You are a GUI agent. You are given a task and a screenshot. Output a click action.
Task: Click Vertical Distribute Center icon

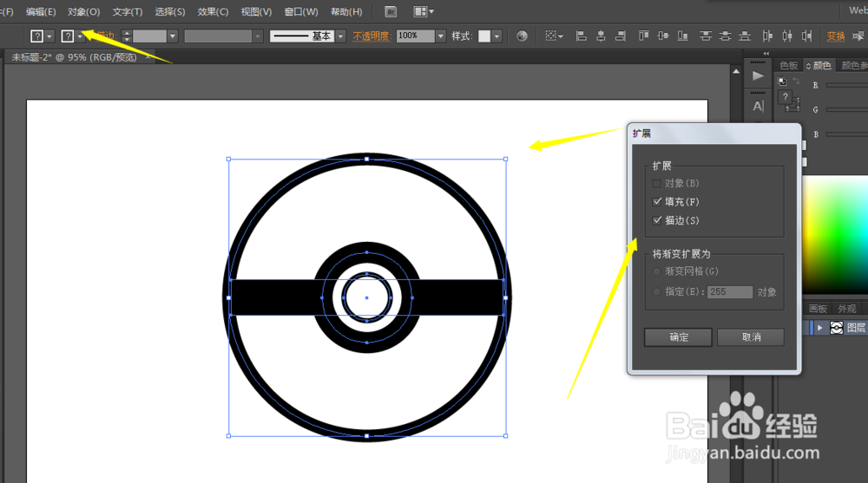point(725,36)
